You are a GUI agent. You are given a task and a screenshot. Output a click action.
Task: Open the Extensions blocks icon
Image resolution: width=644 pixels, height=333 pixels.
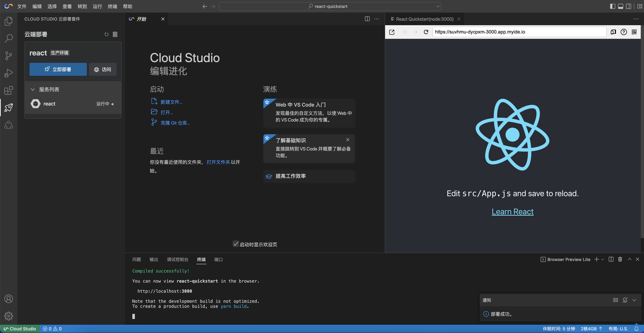pos(8,90)
